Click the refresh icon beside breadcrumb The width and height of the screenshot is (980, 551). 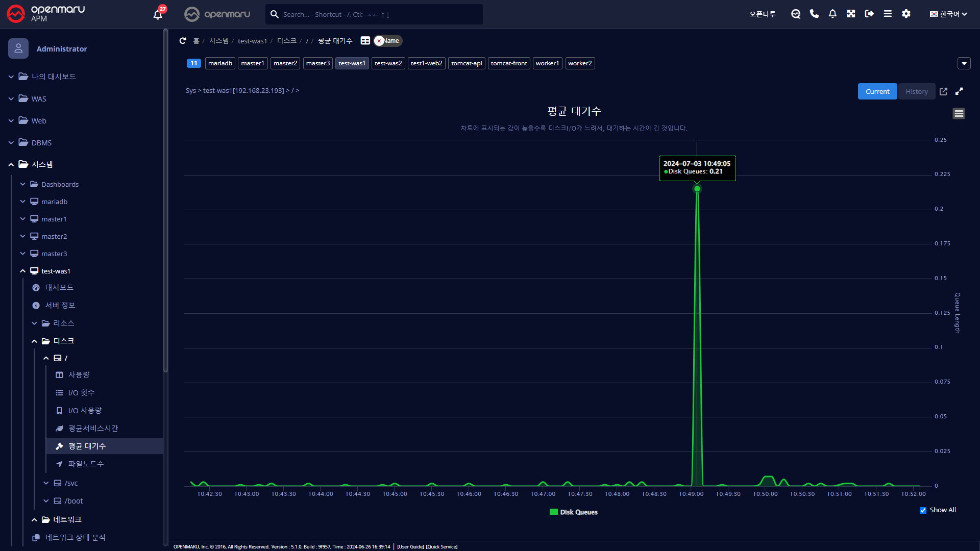click(x=183, y=41)
